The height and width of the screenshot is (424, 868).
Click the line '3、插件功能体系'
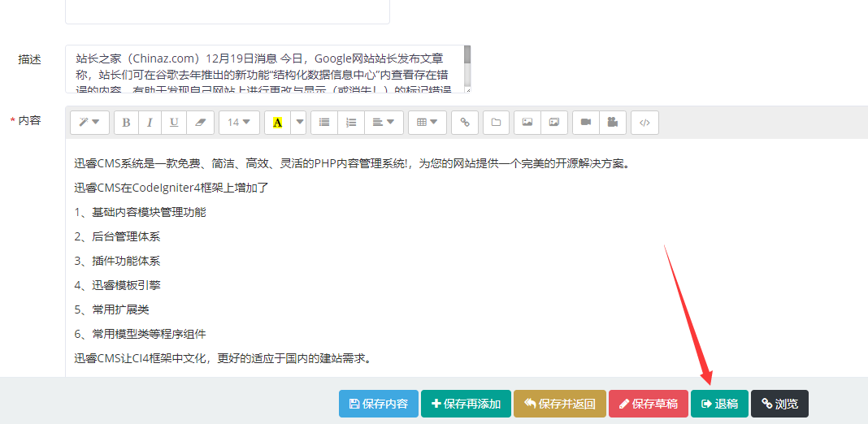click(117, 261)
